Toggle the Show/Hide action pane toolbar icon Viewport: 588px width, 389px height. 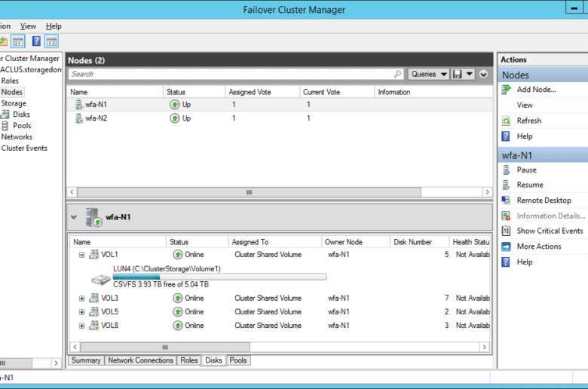click(x=52, y=41)
